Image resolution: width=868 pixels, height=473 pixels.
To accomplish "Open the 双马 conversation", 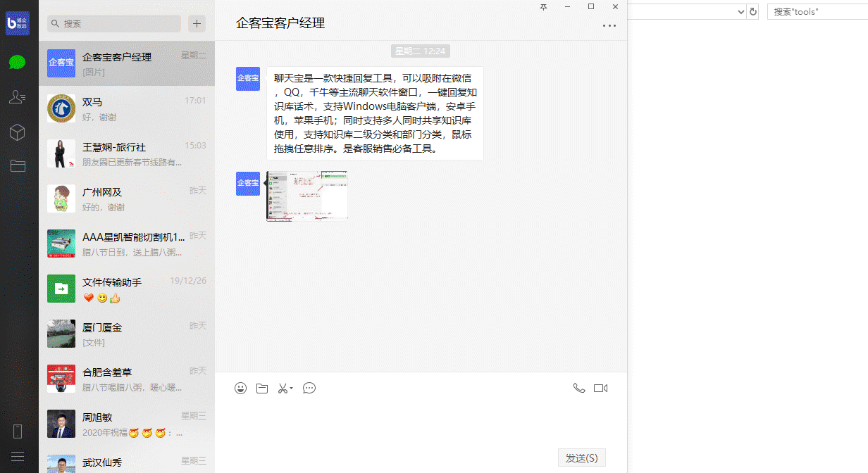I will [127, 108].
